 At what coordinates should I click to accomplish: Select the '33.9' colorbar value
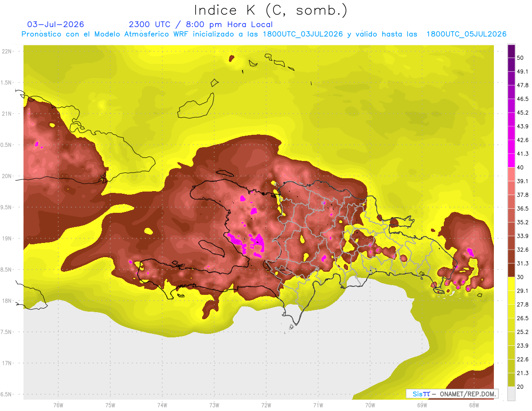tap(524, 236)
